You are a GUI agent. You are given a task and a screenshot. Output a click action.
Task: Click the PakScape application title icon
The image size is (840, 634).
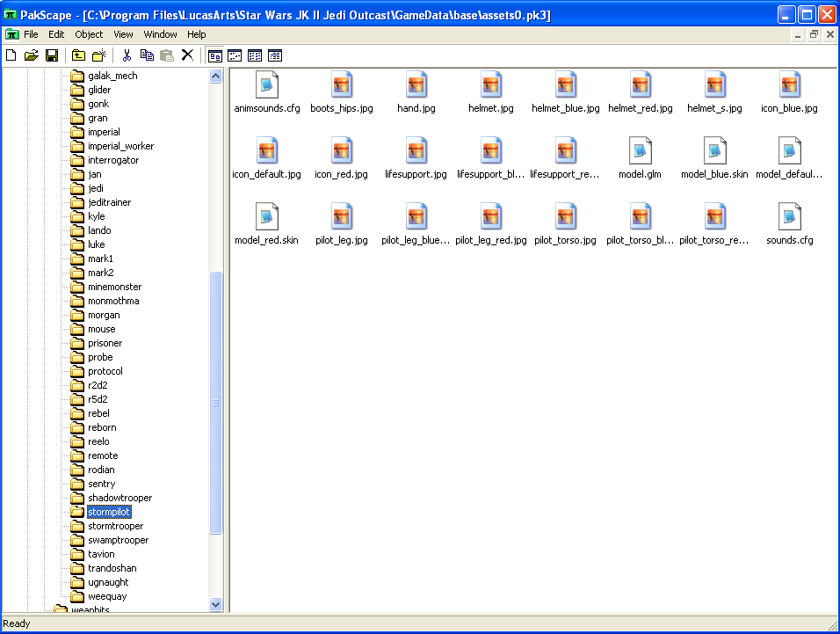pyautogui.click(x=10, y=14)
